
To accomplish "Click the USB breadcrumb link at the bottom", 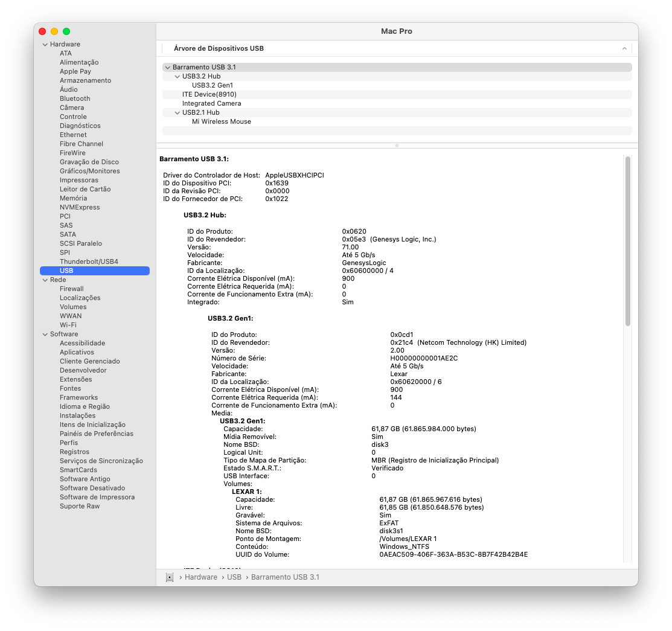I will tap(234, 577).
